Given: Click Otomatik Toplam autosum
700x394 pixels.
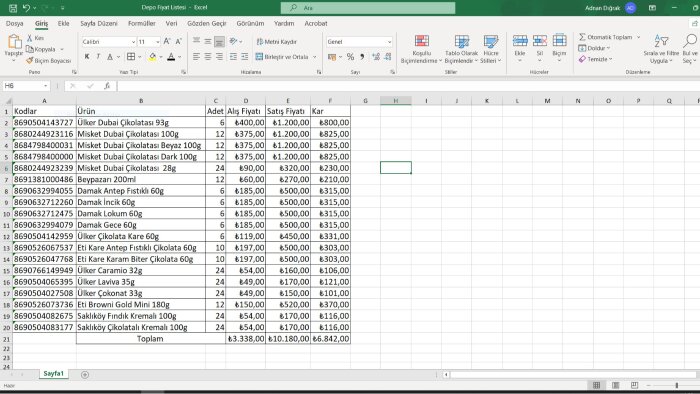Looking at the screenshot, I should 605,37.
